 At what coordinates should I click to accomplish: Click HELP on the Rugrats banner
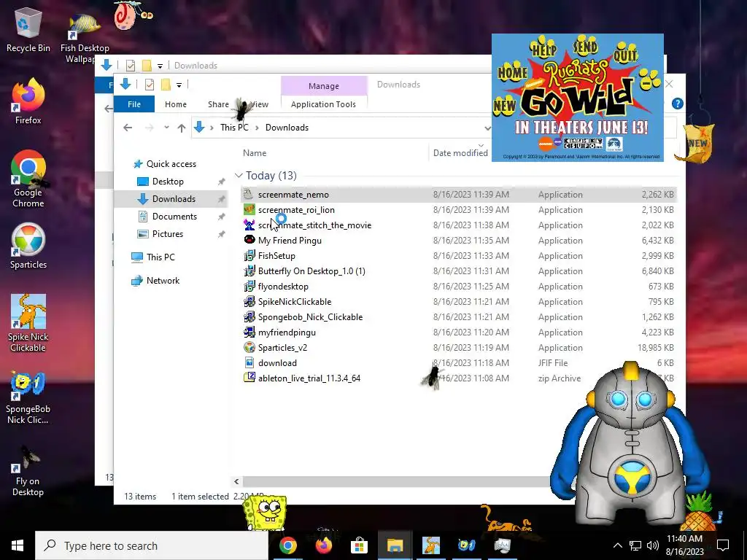543,47
